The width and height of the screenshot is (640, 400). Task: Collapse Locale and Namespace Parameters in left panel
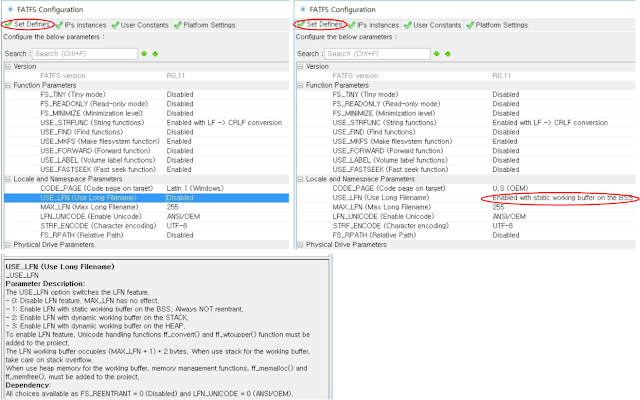point(8,179)
